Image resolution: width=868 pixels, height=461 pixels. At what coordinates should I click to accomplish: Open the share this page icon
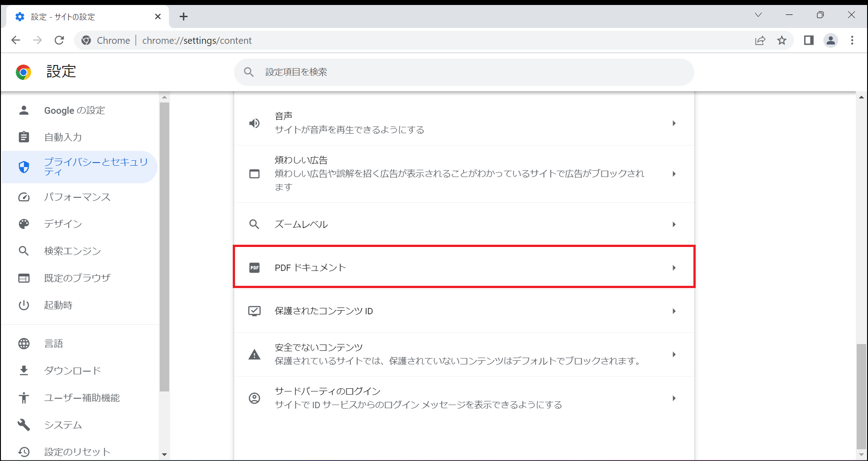pyautogui.click(x=760, y=40)
